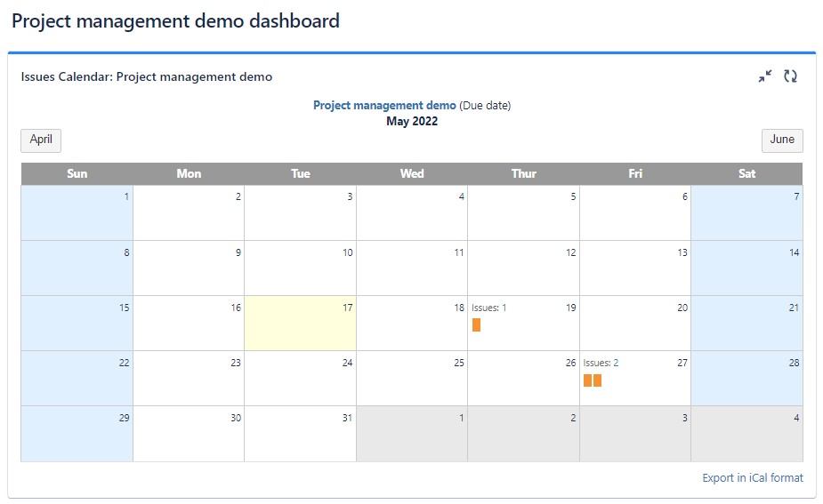Select day 12 in the calendar
The width and height of the screenshot is (823, 504).
click(524, 268)
